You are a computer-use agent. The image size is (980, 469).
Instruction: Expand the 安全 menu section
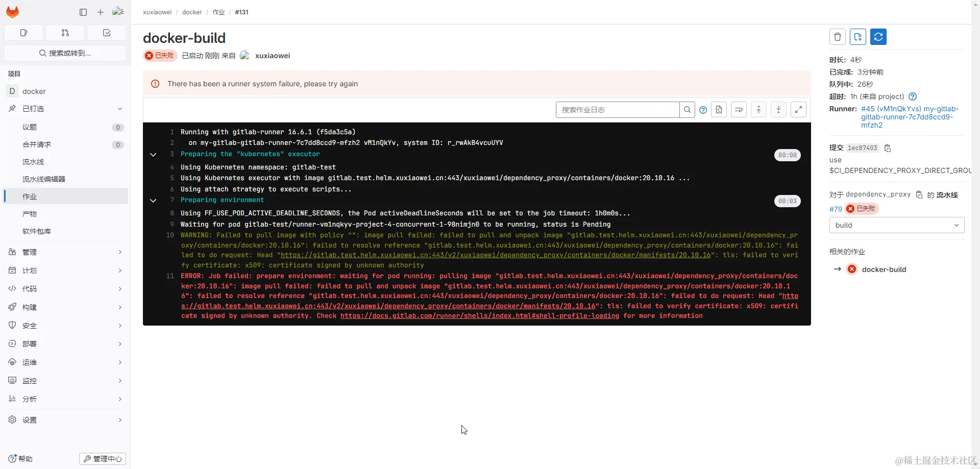point(66,326)
